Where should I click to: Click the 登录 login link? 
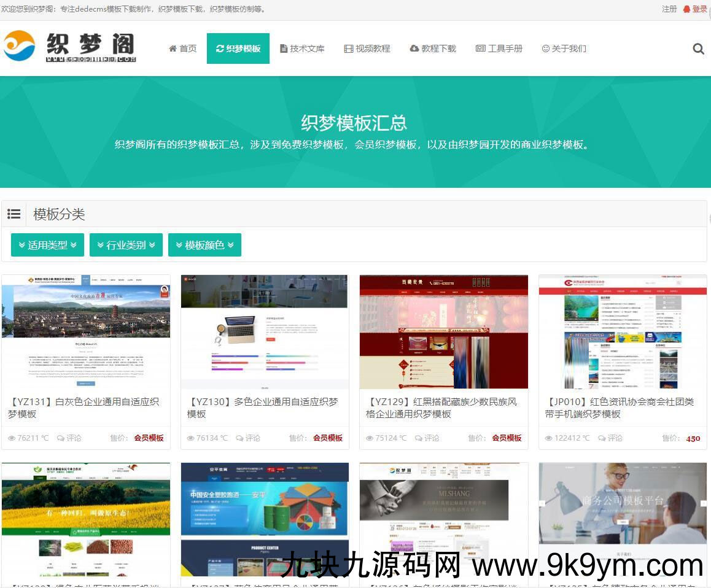click(699, 9)
